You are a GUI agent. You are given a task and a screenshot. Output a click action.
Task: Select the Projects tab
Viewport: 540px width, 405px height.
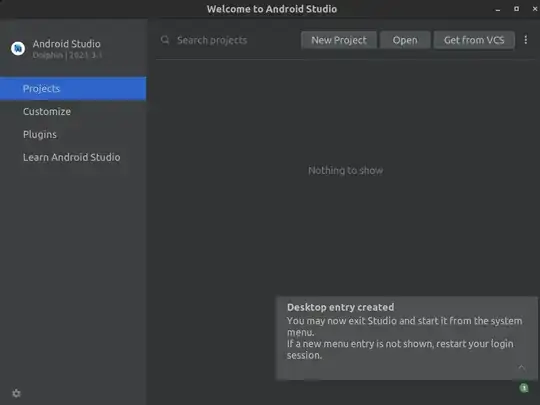click(73, 89)
